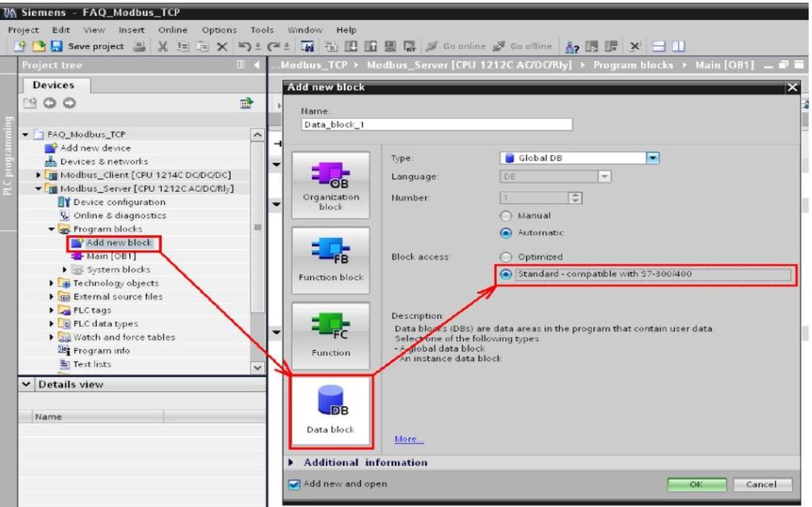Image resolution: width=812 pixels, height=507 pixels.
Task: Open Device configuration
Action: click(119, 202)
